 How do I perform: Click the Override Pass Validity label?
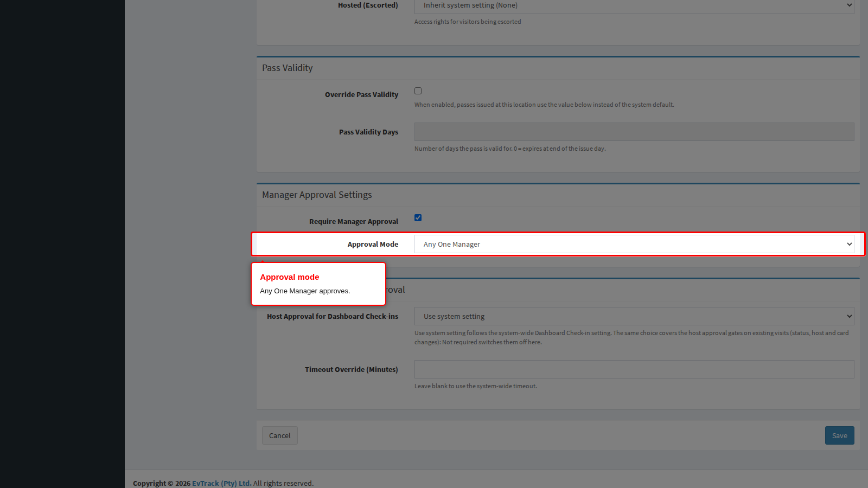[x=361, y=94]
